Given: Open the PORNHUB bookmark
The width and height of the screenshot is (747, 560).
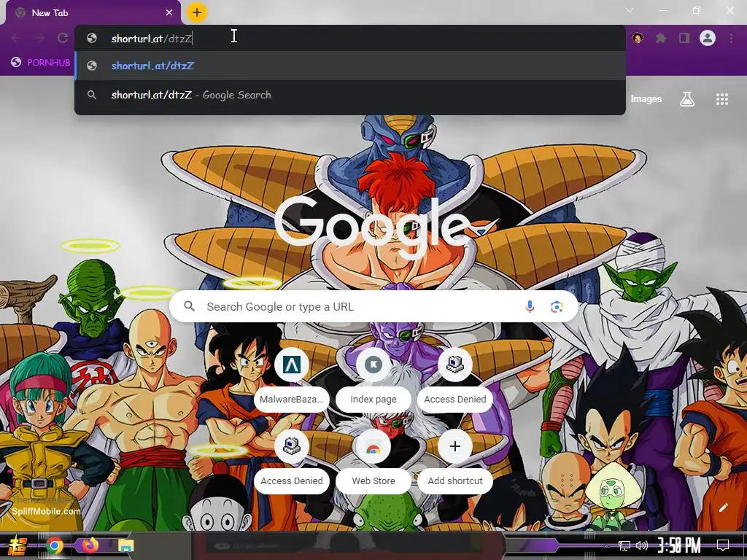Looking at the screenshot, I should click(x=41, y=63).
